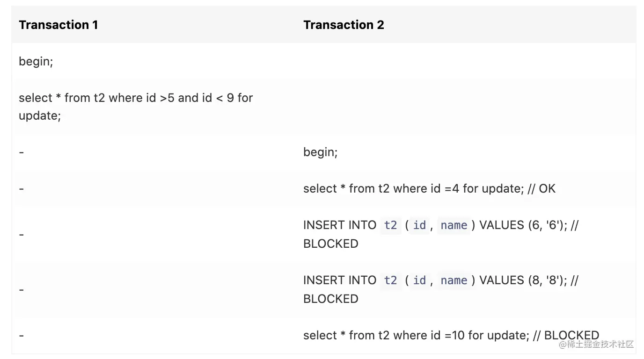Click begin; in the Transaction 1 column
The image size is (644, 359).
36,61
